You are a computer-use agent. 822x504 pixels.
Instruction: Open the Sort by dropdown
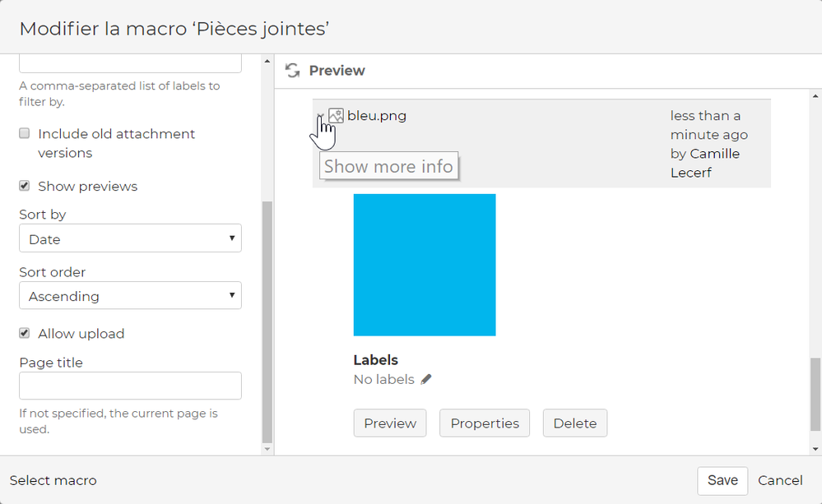click(x=130, y=239)
